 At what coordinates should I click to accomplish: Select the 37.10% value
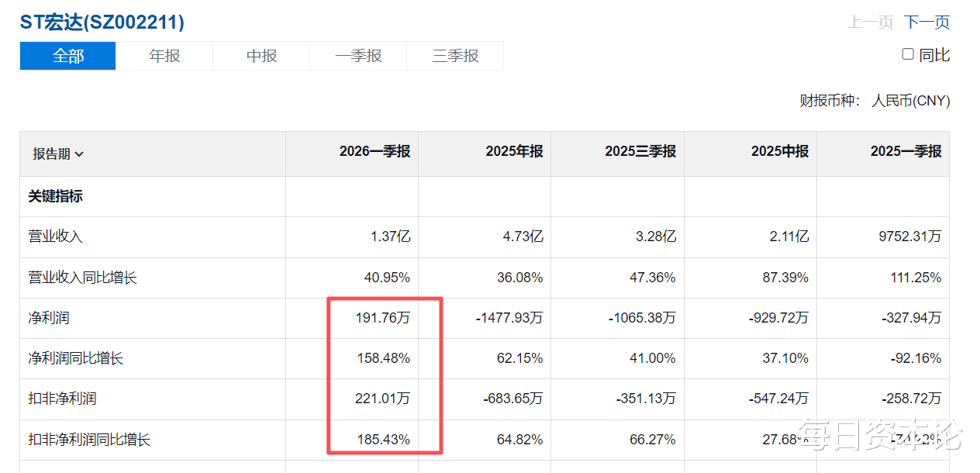pyautogui.click(x=785, y=358)
